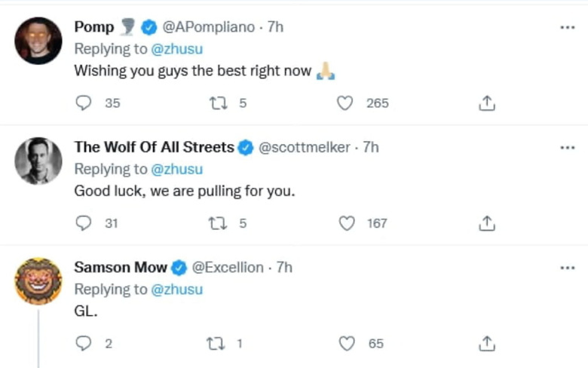The image size is (588, 368).
Task: Retweet Samson Mow's tweet
Action: click(215, 344)
